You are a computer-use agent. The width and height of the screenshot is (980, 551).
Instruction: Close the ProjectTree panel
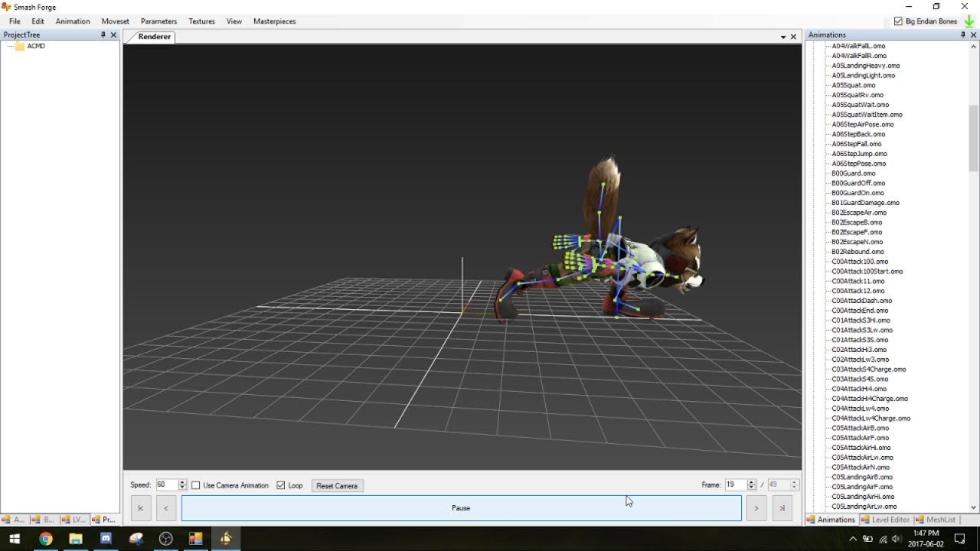point(114,35)
